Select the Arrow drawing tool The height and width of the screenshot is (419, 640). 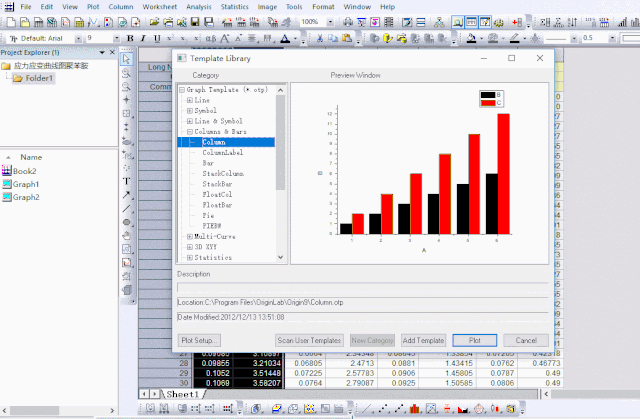click(x=127, y=195)
